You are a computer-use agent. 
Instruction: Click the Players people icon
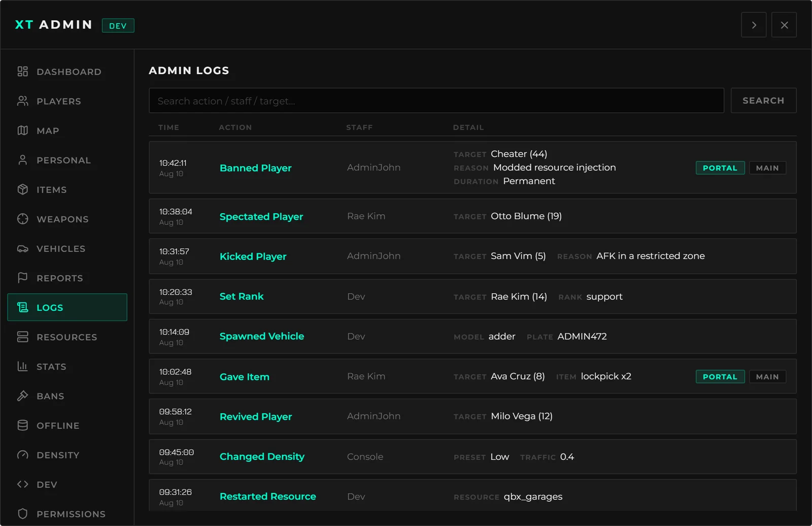22,101
